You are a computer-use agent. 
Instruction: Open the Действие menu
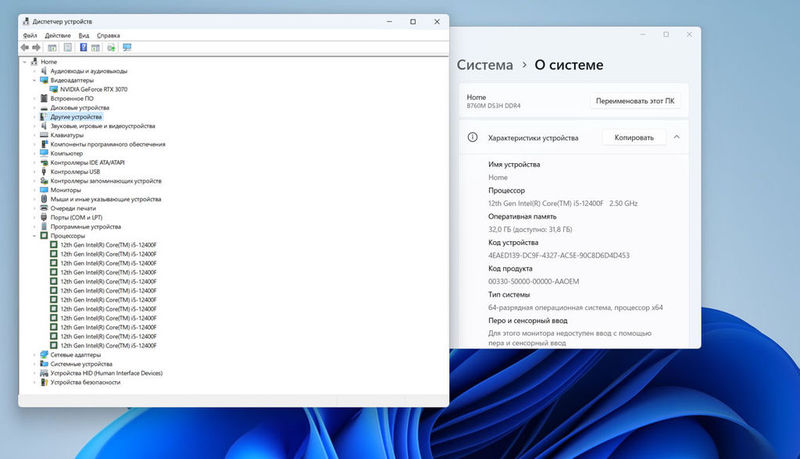58,35
